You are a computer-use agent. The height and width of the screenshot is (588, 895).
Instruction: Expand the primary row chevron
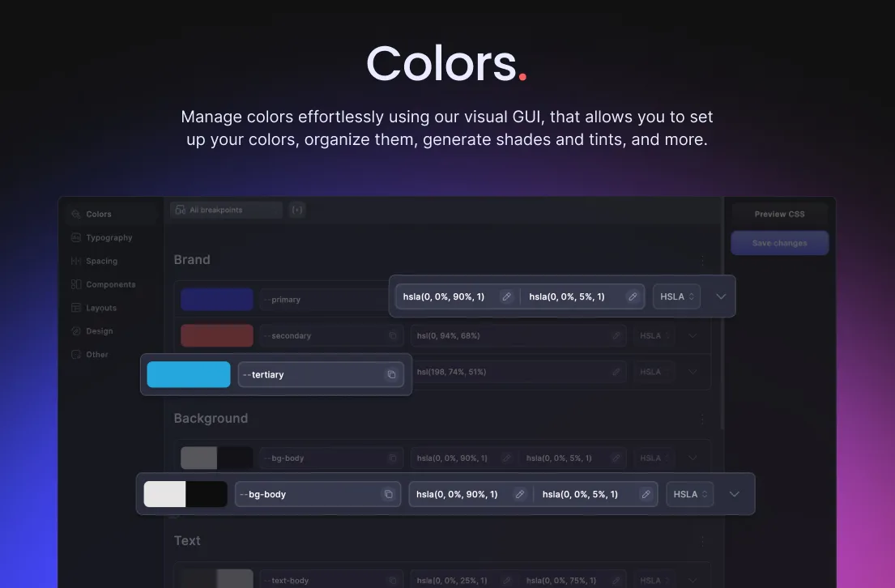point(721,297)
